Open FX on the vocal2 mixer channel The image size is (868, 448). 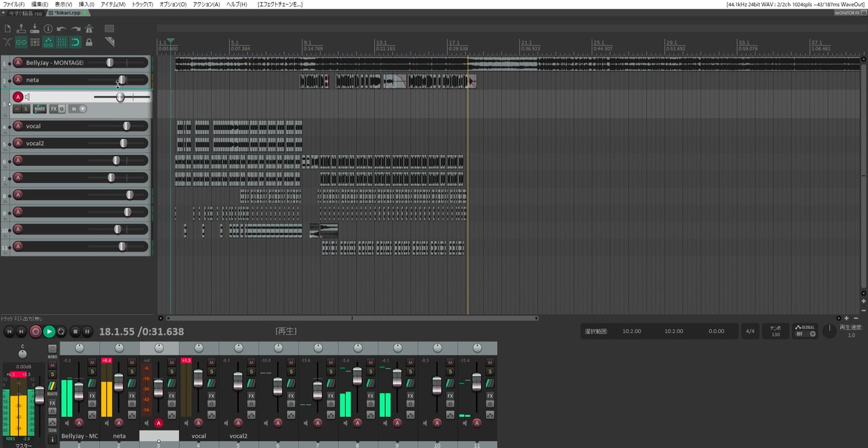click(x=251, y=396)
